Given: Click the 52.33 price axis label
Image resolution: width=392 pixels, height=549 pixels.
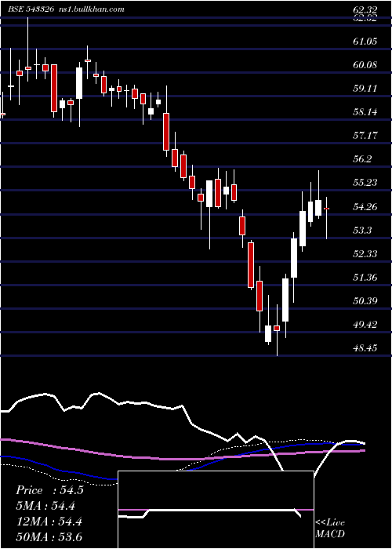Looking at the screenshot, I should tap(365, 253).
